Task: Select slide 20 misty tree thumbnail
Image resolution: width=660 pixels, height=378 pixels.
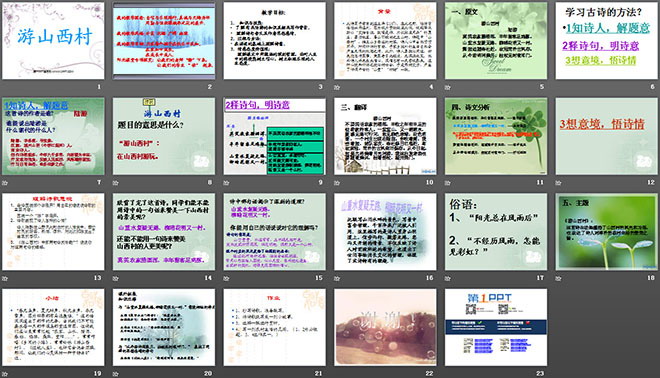Action: (x=164, y=327)
